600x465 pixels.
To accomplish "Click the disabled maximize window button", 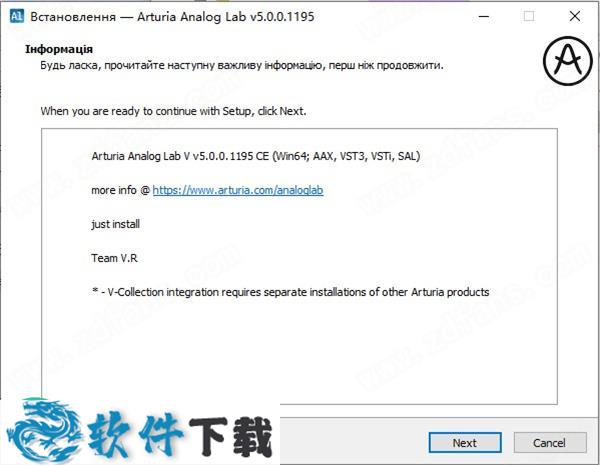I will pos(529,16).
